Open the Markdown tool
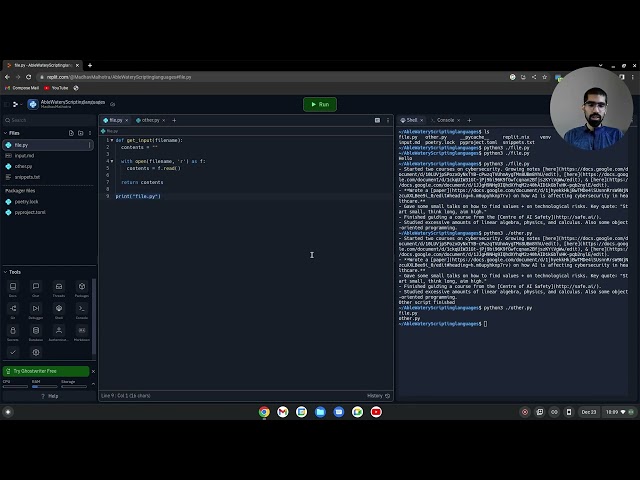Image resolution: width=640 pixels, height=480 pixels. (82, 333)
